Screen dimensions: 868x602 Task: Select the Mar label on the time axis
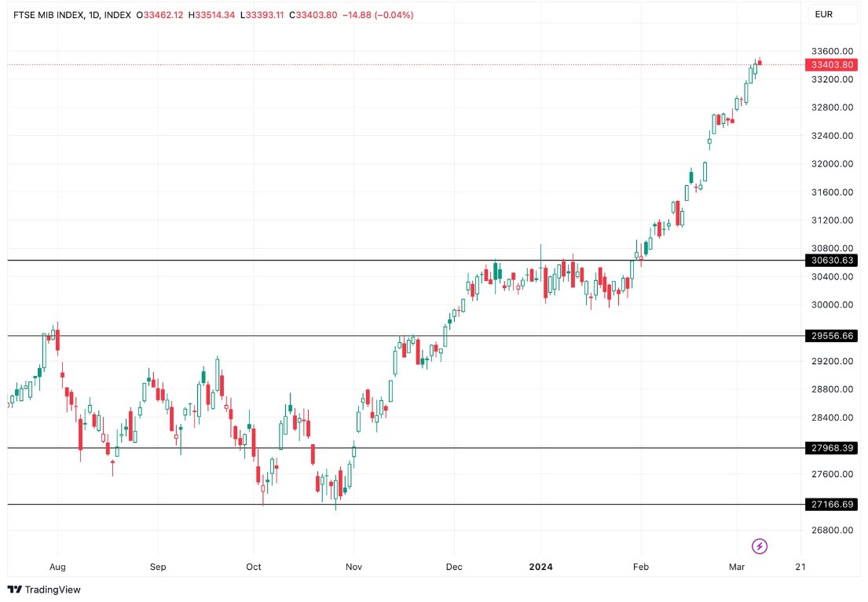[x=737, y=566]
